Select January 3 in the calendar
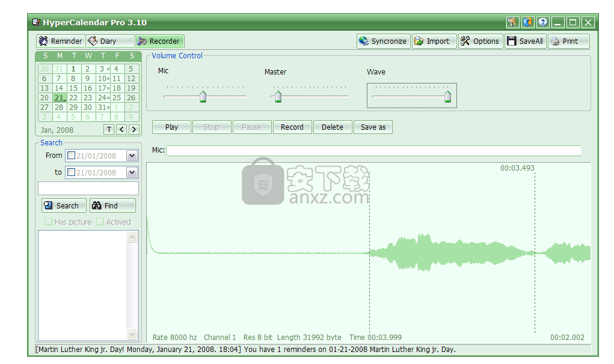The width and height of the screenshot is (614, 364). click(103, 69)
